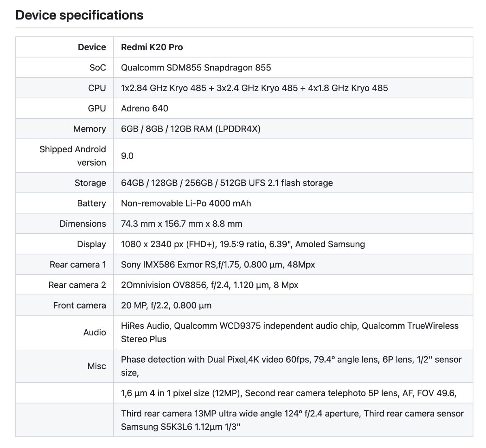Click the SoC row label
Viewport: 486px width, 448px height.
[x=98, y=68]
